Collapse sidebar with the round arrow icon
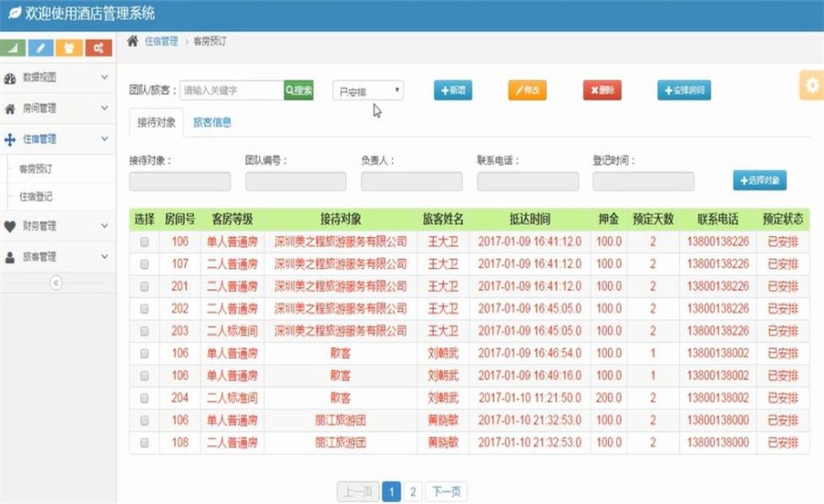Screen dimensions: 824x504 click(x=56, y=283)
